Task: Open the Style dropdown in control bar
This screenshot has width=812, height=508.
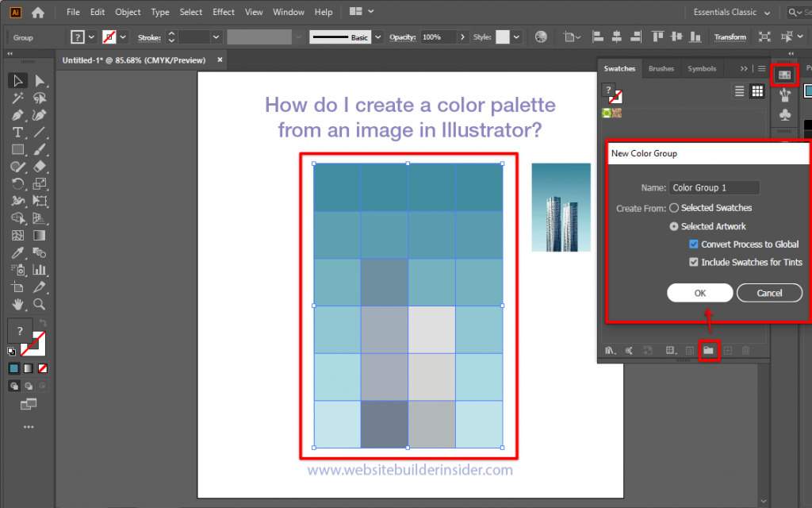Action: point(517,37)
